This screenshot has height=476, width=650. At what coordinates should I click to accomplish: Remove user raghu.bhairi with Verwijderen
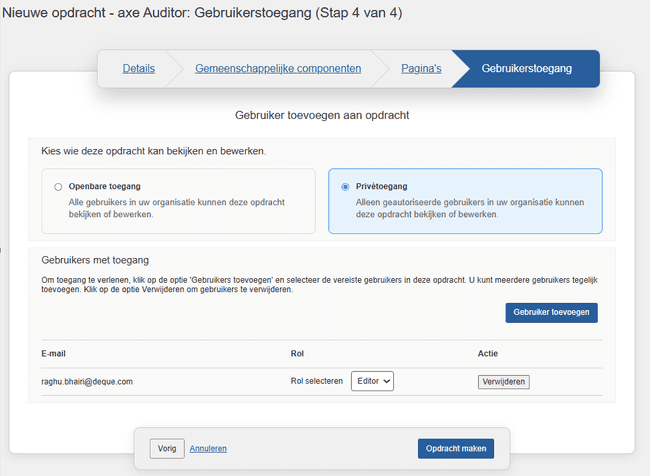[x=503, y=381]
